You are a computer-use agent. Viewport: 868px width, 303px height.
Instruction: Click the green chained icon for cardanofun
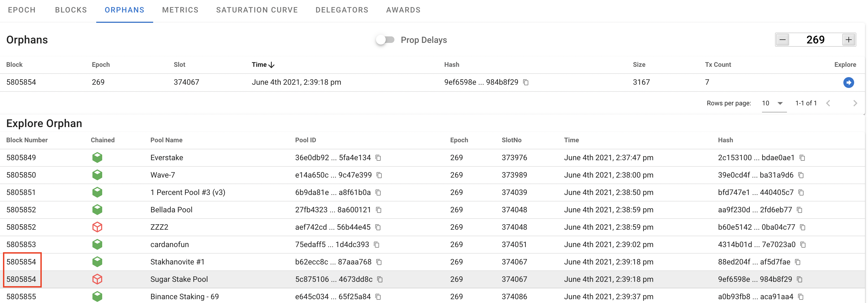click(97, 244)
